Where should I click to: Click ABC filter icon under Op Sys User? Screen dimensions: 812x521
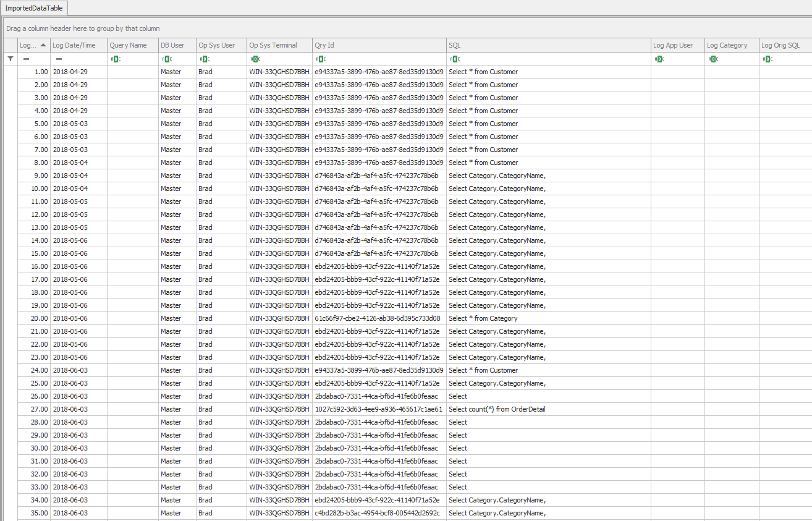[204, 59]
